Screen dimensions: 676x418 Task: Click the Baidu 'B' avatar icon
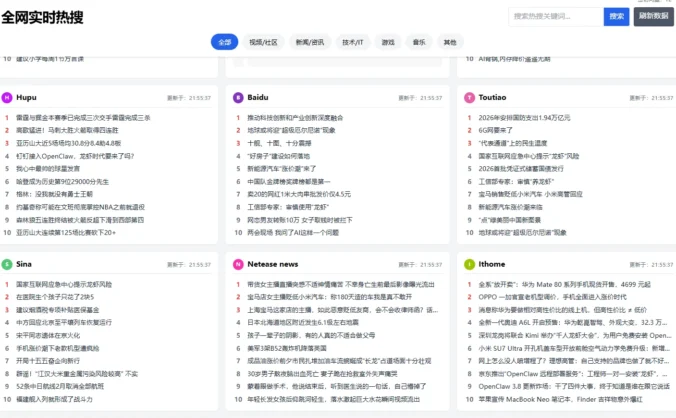tap(238, 98)
